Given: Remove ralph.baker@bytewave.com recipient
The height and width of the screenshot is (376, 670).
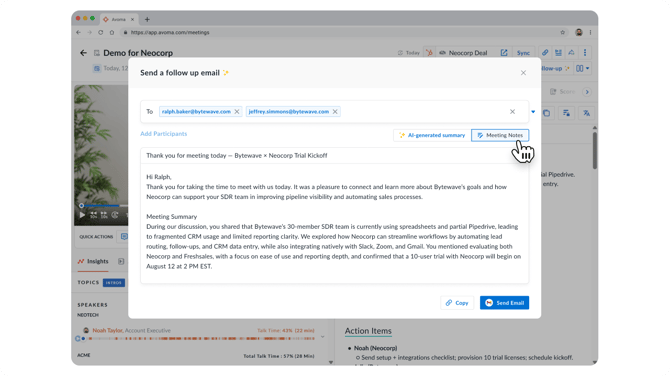Looking at the screenshot, I should click(x=237, y=112).
